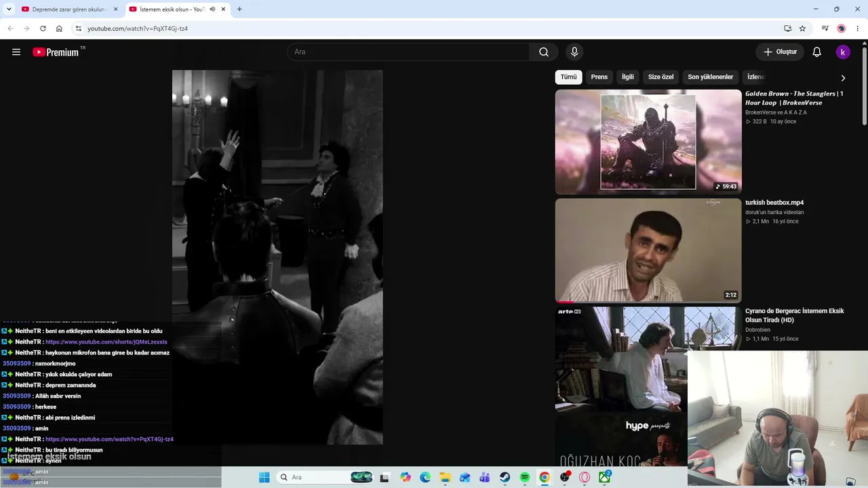Bookmark this page with the star
868x488 pixels.
(x=802, y=28)
